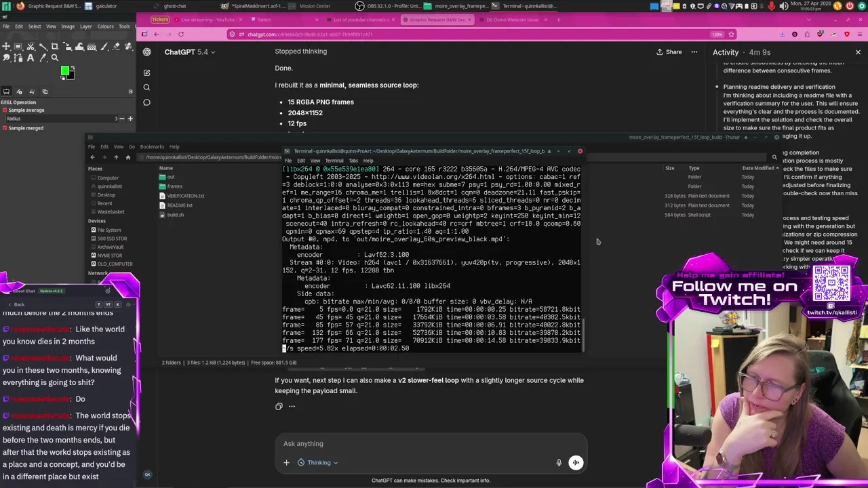Image resolution: width=868 pixels, height=488 pixels.
Task: Select the GIMP Scissors Select tool
Action: (31, 47)
